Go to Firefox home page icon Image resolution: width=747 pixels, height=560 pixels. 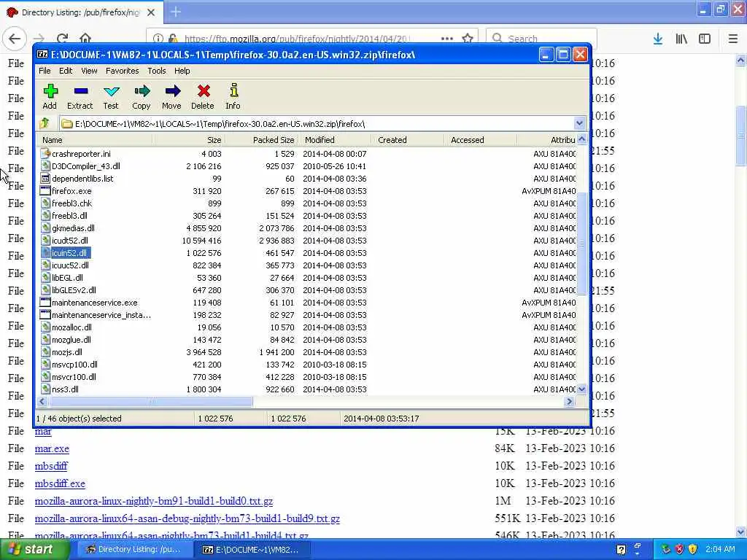point(85,39)
